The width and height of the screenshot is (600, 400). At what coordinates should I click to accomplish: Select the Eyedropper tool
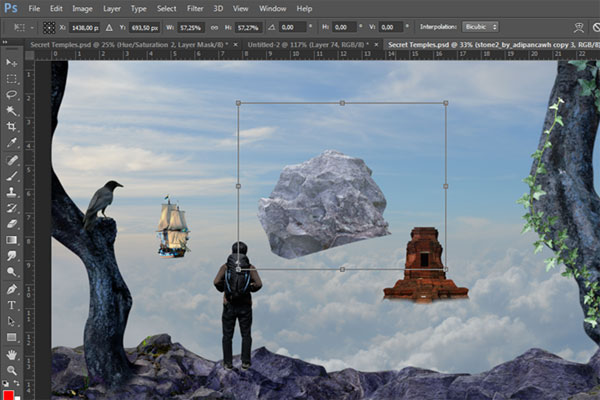pyautogui.click(x=12, y=143)
